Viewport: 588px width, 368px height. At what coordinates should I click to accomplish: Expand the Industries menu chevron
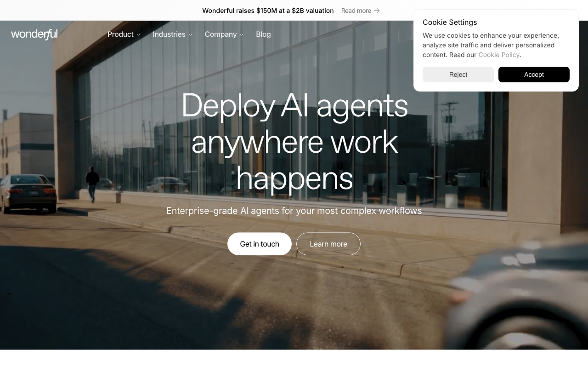point(191,35)
